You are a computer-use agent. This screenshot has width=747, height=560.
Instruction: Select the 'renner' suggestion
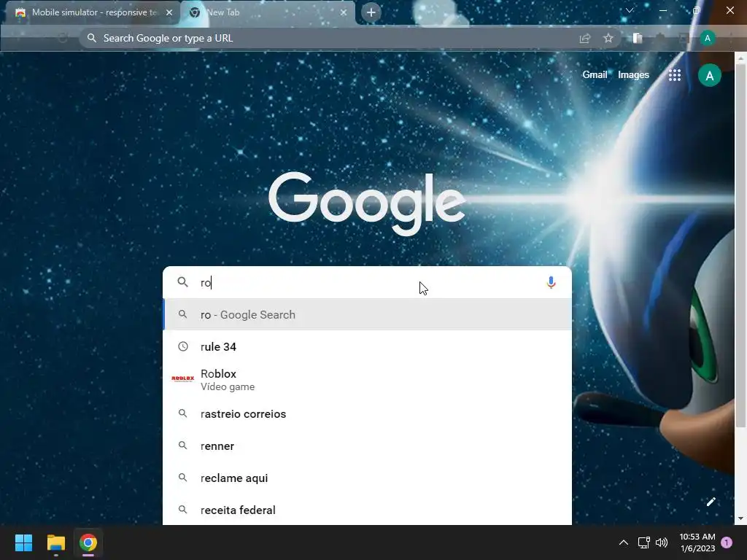pyautogui.click(x=367, y=446)
